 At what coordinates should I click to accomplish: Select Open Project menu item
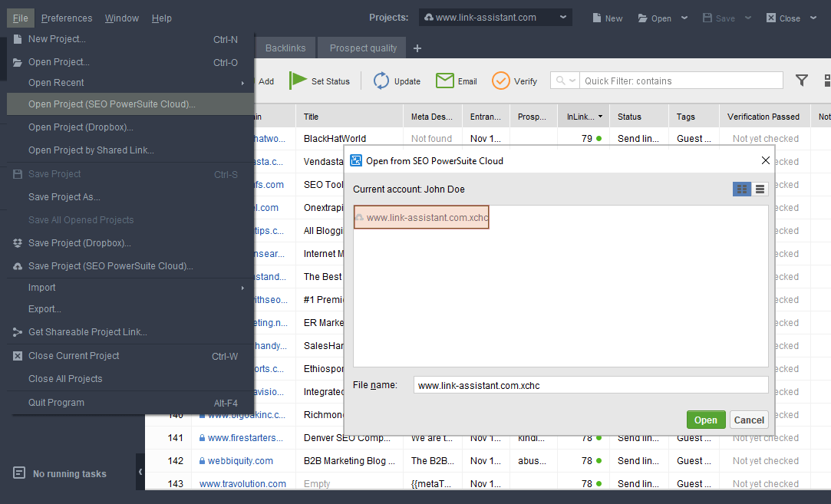pos(130,62)
